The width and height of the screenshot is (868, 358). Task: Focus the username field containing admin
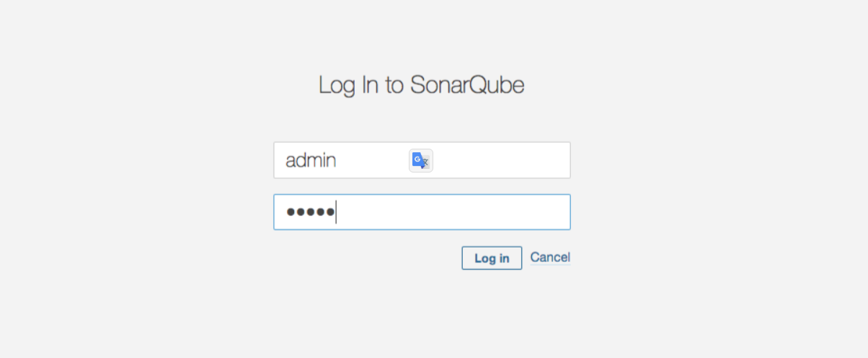point(422,160)
